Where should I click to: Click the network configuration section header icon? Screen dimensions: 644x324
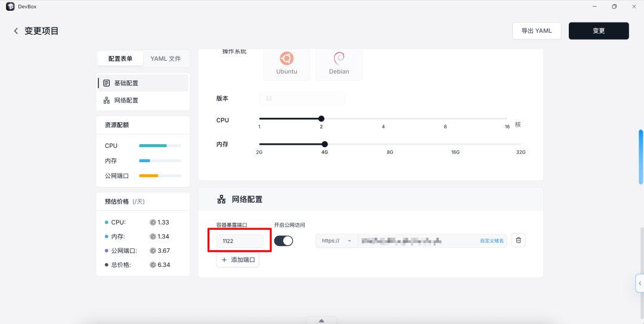(221, 200)
